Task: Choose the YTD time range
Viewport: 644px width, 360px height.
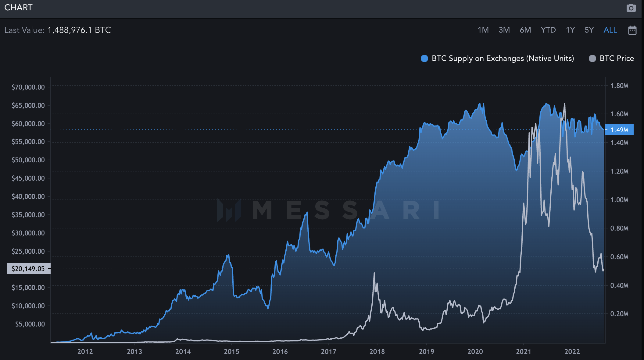Action: (x=548, y=30)
